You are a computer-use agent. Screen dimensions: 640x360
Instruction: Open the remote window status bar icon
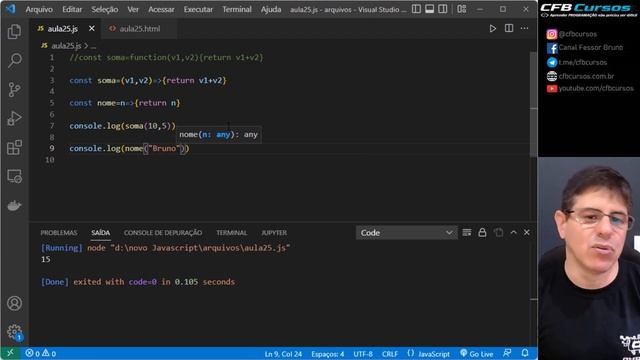(x=11, y=353)
